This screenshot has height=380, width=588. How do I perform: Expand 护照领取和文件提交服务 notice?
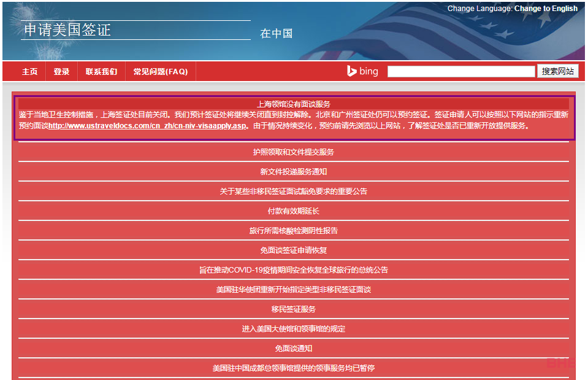click(294, 152)
